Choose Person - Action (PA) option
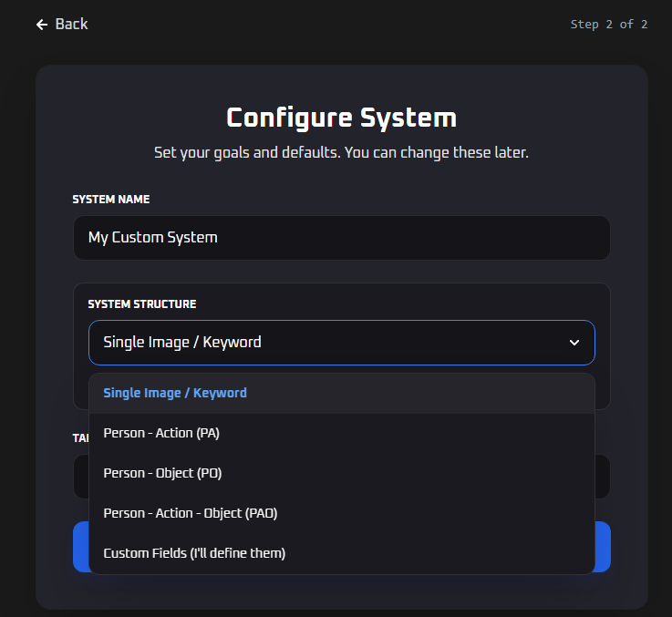The image size is (672, 617). click(x=161, y=433)
